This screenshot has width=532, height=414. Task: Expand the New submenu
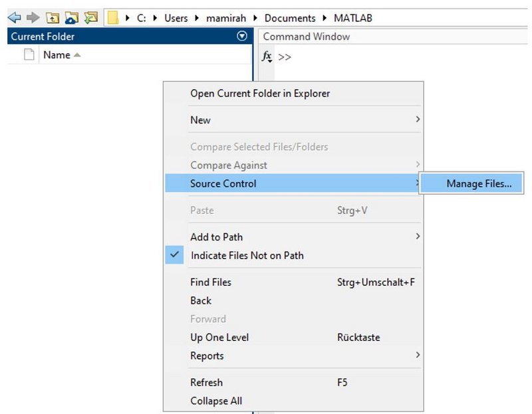[x=200, y=120]
